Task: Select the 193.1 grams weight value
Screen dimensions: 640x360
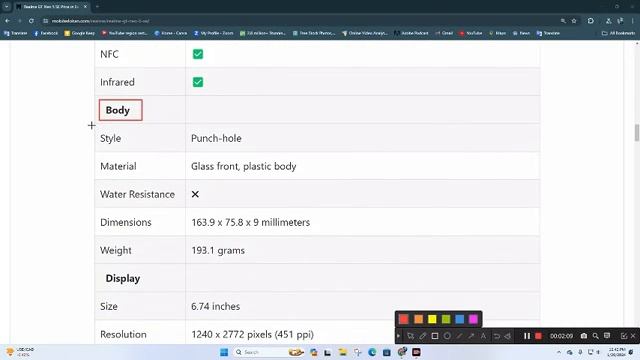Action: pos(218,251)
